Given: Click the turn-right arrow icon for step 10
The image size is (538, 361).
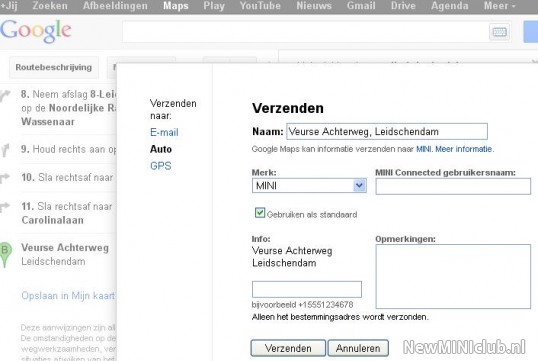Looking at the screenshot, I should [x=5, y=178].
